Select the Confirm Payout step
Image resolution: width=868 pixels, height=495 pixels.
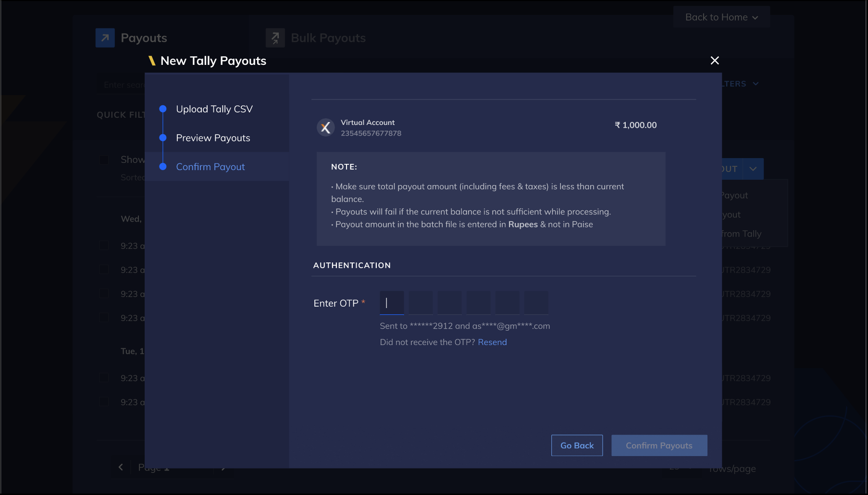[211, 167]
